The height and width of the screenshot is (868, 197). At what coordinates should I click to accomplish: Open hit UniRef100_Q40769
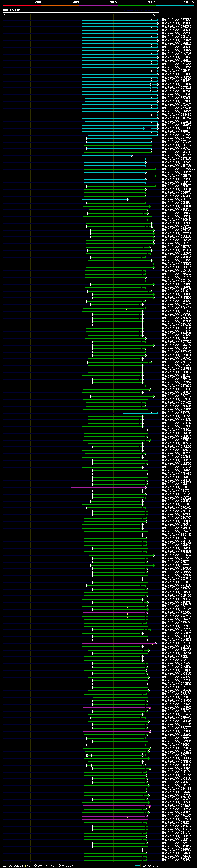coord(177,518)
